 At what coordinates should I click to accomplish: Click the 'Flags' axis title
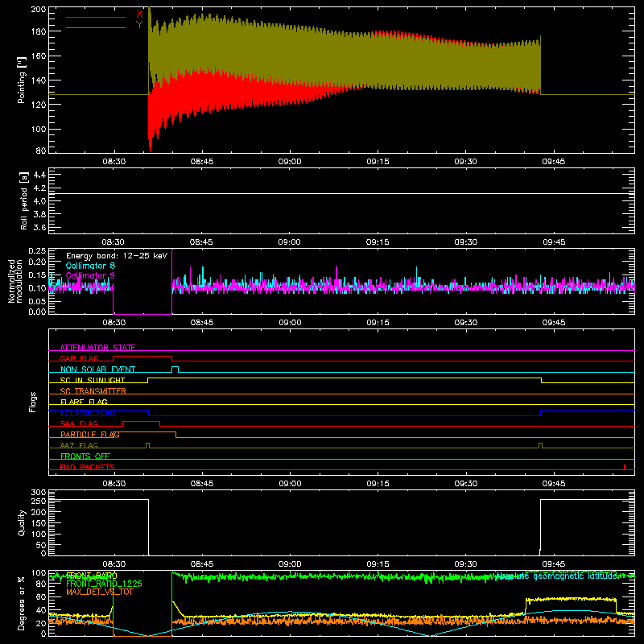tap(32, 402)
